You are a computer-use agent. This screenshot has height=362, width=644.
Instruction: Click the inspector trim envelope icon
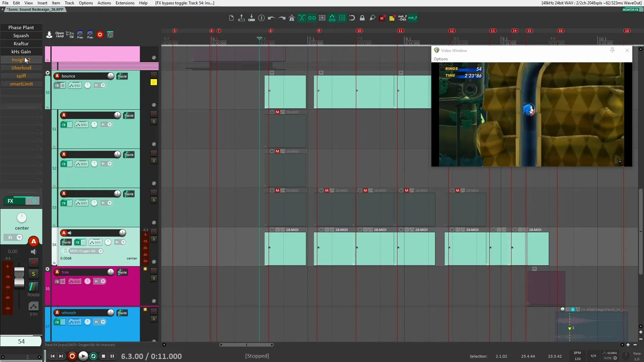33,306
